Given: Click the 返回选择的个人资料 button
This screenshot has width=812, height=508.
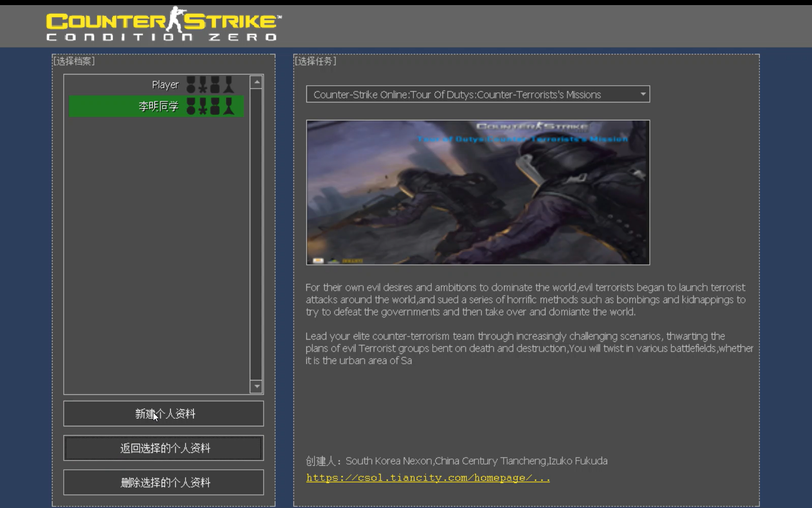Looking at the screenshot, I should tap(164, 448).
